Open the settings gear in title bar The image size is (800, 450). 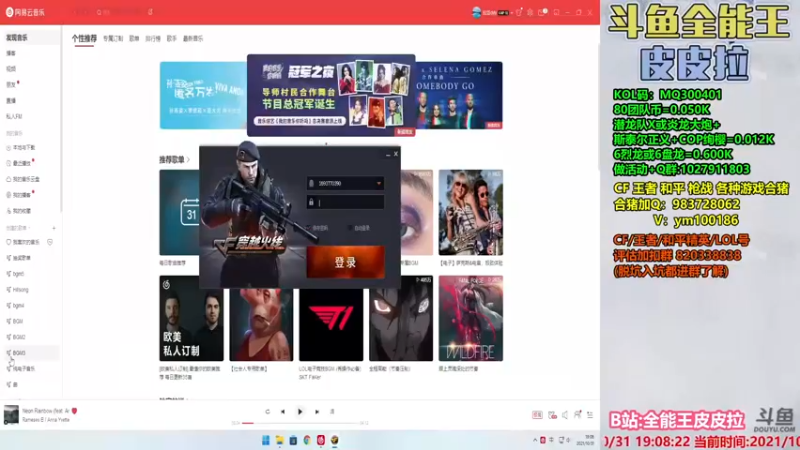pos(530,12)
